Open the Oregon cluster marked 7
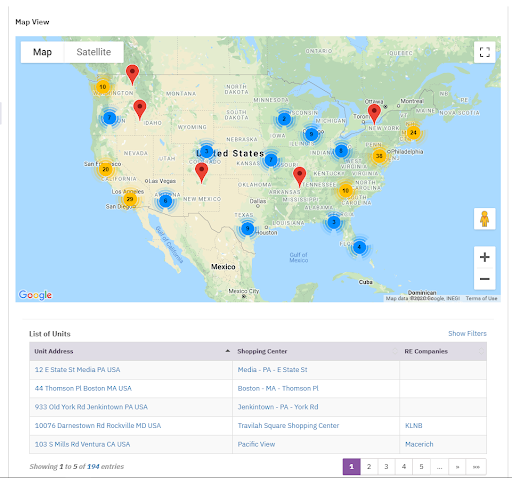The height and width of the screenshot is (478, 512). point(109,118)
